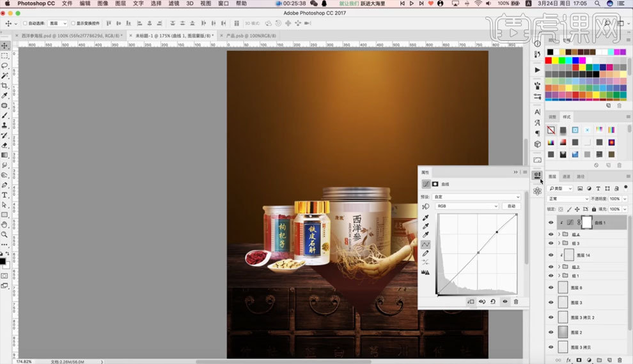The image size is (633, 364).
Task: Open the layer blend mode dropdown
Action: (x=568, y=199)
